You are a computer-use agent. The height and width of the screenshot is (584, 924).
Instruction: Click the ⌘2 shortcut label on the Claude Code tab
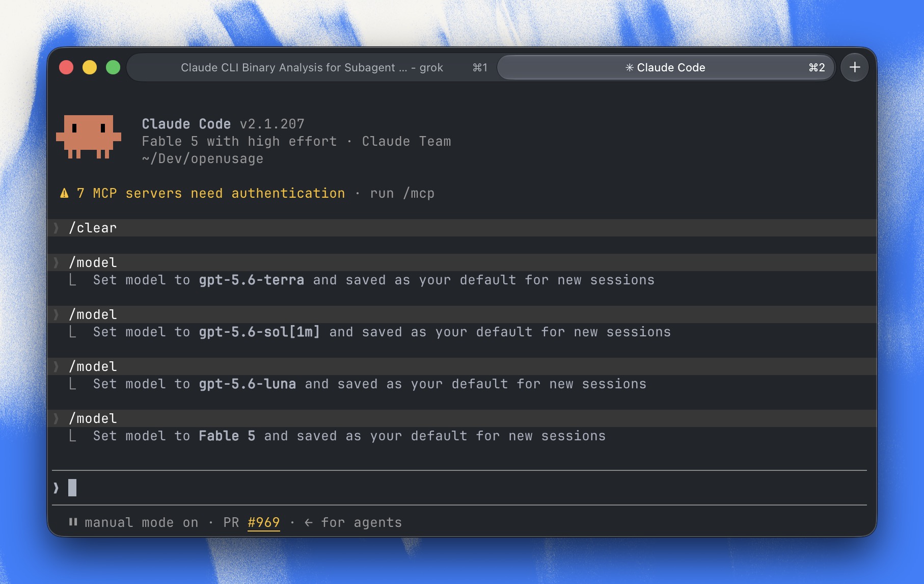(817, 67)
